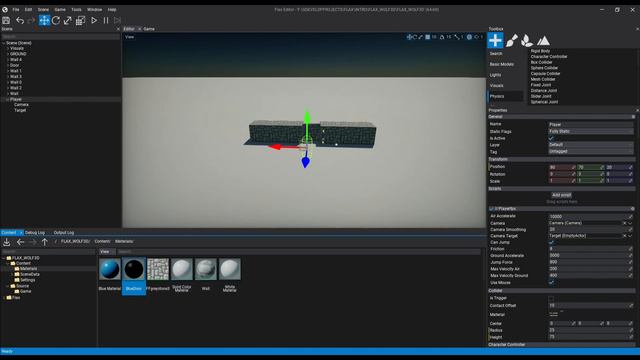Click viewport world space globe icon
640x360 pixels.
[469, 37]
